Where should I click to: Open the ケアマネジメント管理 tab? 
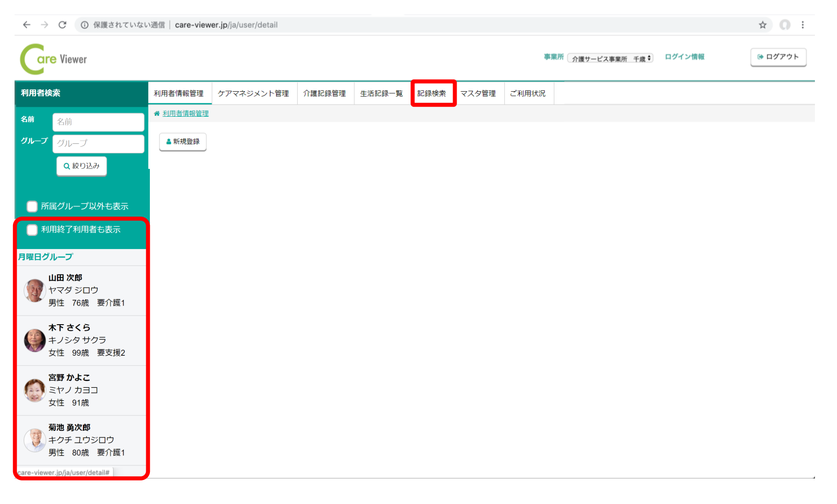pyautogui.click(x=253, y=93)
